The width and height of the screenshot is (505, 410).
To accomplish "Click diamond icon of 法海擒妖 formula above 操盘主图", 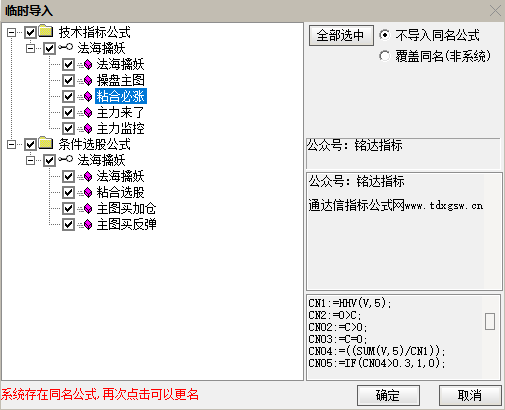I will point(88,64).
